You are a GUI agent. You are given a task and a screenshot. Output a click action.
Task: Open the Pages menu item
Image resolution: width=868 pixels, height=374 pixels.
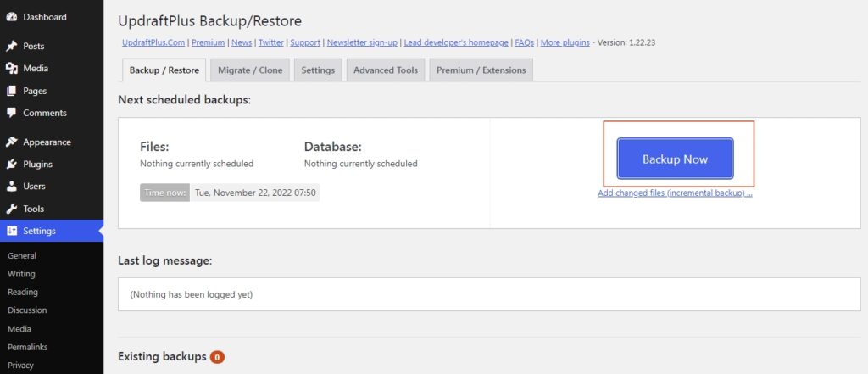click(52, 91)
